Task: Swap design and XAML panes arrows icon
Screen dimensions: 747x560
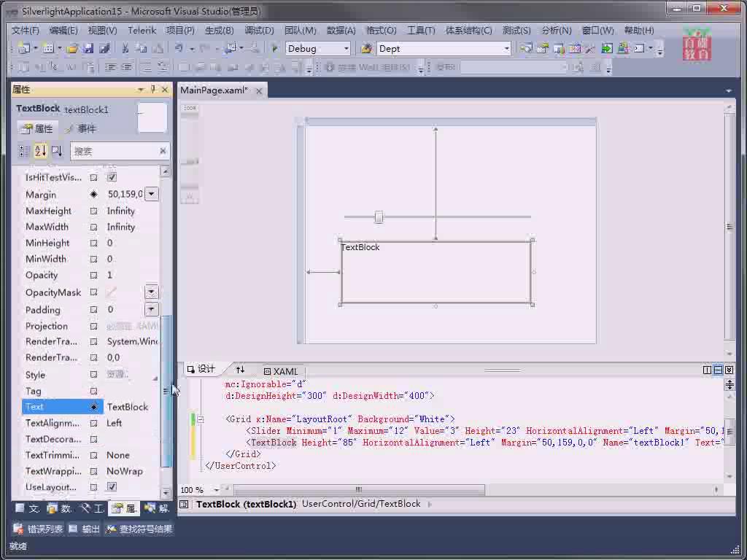Action: tap(240, 370)
